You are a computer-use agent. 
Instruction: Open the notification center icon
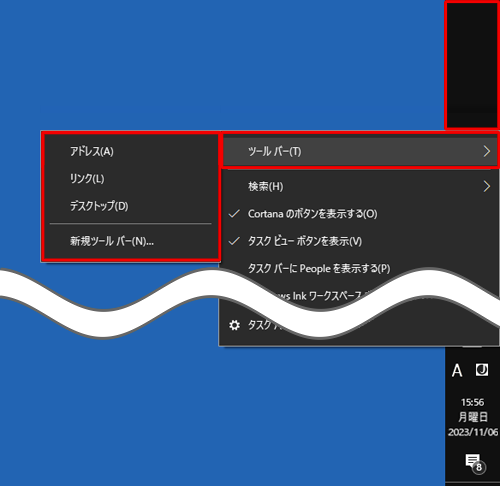(475, 463)
